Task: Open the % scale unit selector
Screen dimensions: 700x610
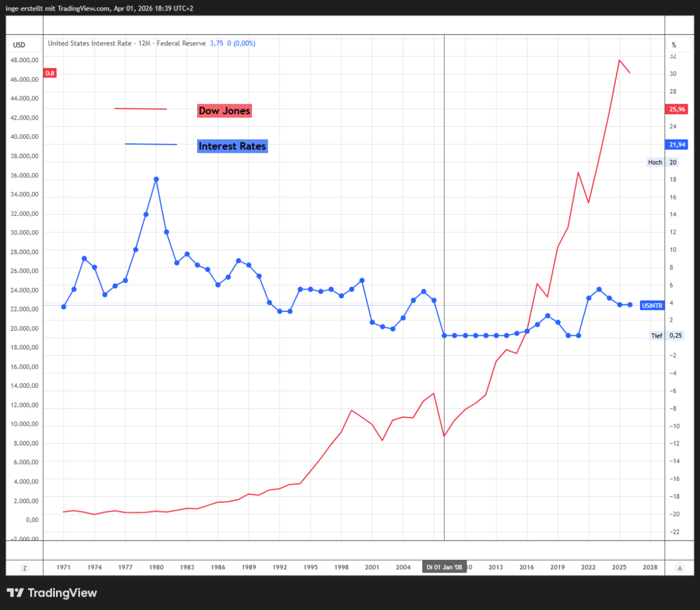Action: coord(674,45)
